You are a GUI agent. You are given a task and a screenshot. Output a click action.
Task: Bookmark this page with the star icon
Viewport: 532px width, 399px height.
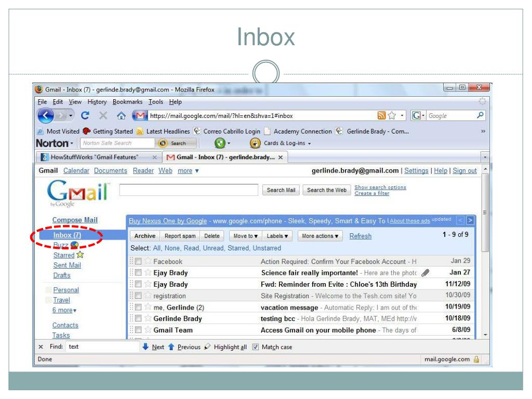tap(392, 116)
